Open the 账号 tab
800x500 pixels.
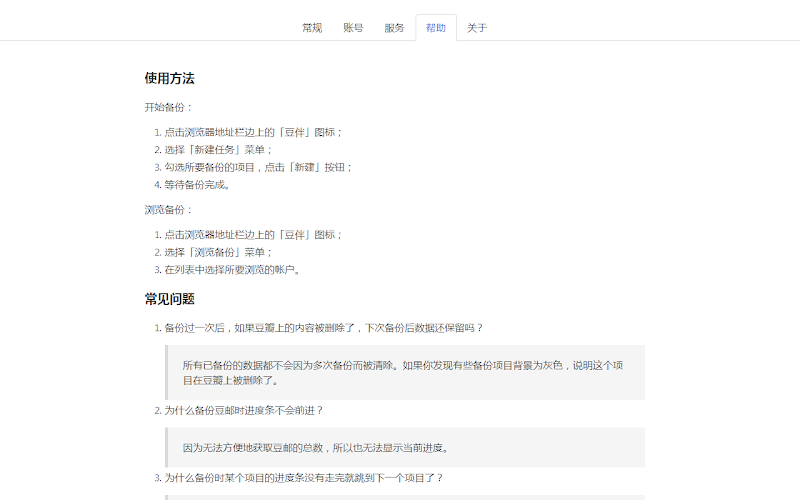(353, 28)
